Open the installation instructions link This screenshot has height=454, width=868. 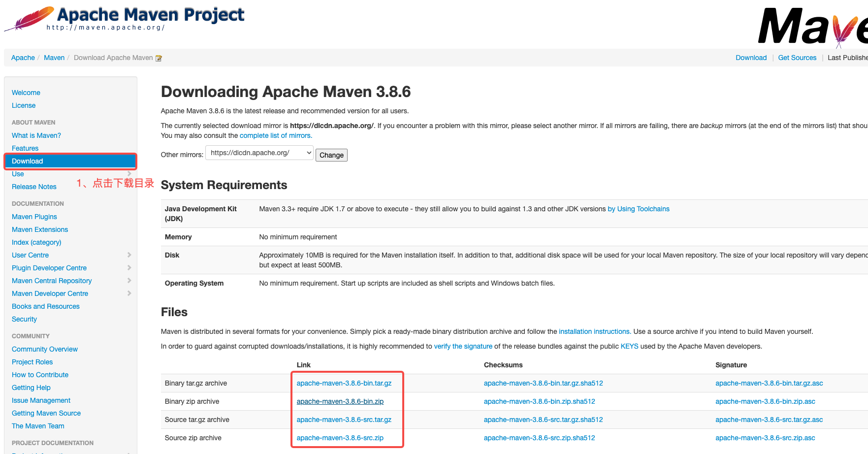coord(594,331)
